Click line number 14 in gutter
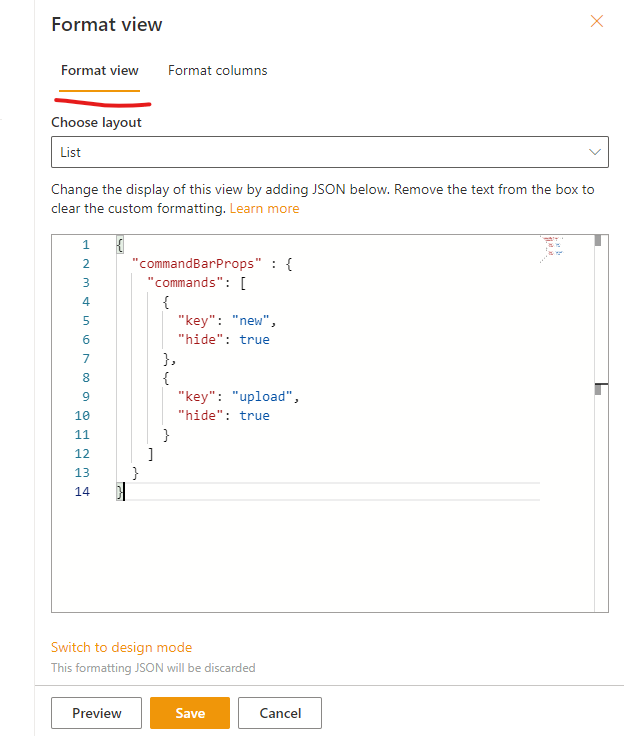 [82, 491]
